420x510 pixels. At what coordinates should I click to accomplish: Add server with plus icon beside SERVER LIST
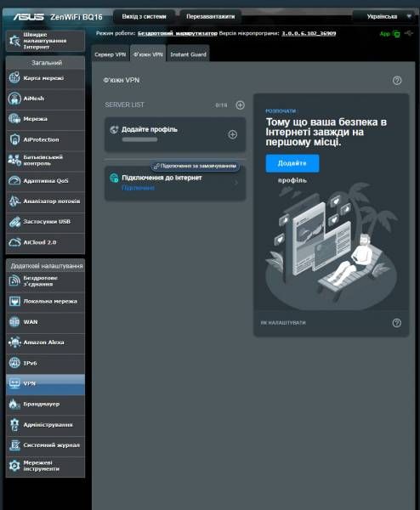(x=240, y=105)
